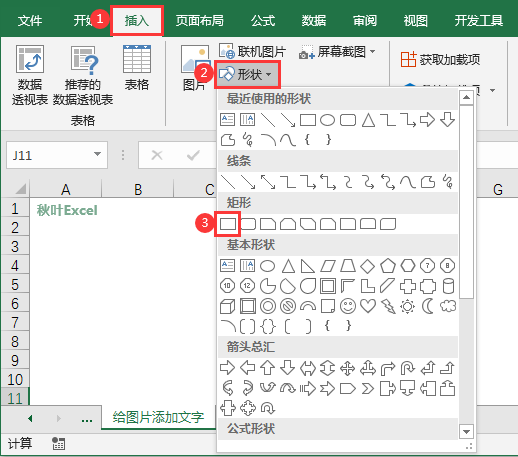Insert a 表格 table
The height and width of the screenshot is (457, 518).
pyautogui.click(x=137, y=68)
